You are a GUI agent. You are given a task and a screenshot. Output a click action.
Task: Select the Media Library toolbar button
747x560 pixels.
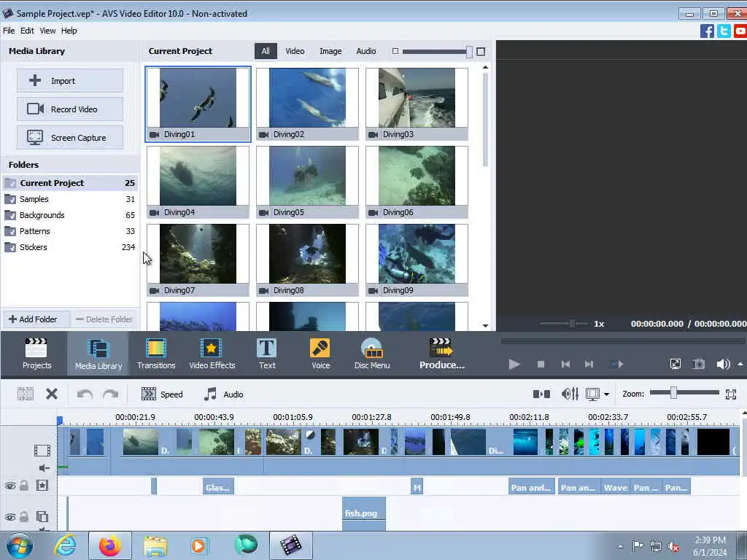click(98, 354)
